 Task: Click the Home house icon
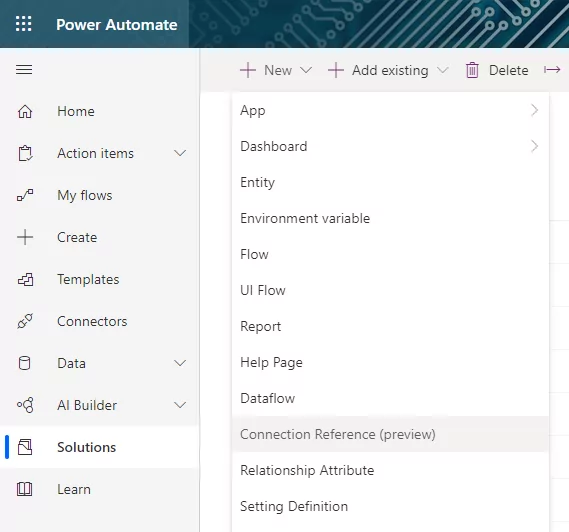tap(25, 111)
